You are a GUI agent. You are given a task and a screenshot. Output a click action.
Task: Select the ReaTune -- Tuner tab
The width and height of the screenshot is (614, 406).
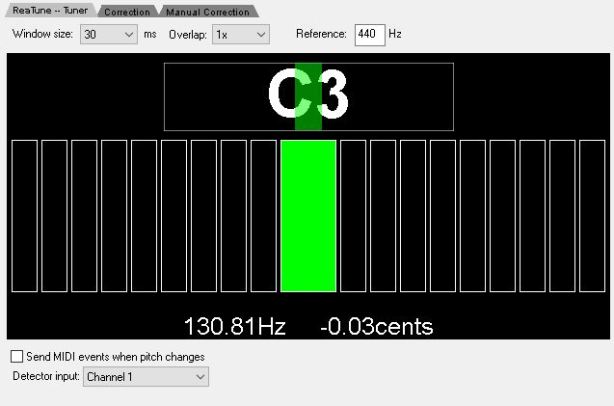[50, 11]
